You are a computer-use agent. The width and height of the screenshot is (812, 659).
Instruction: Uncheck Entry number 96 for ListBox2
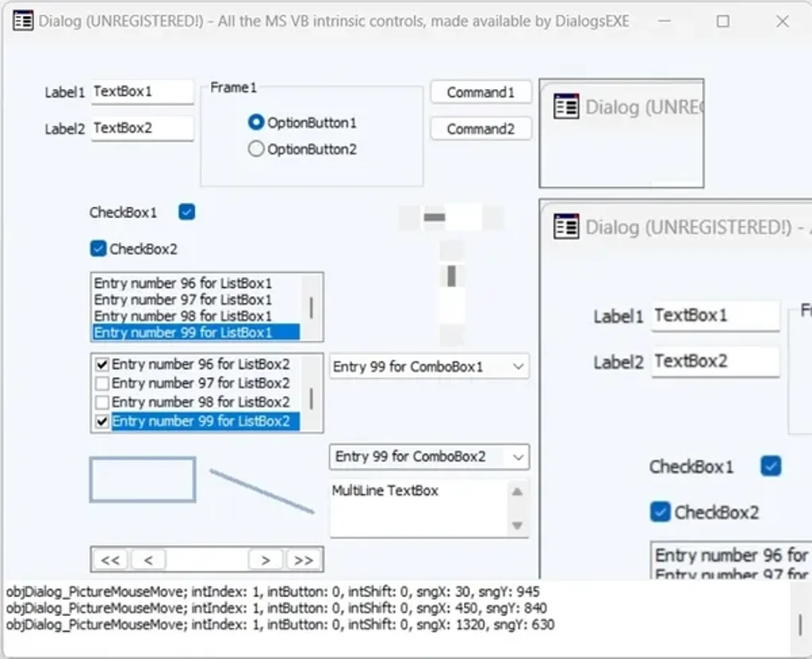(x=102, y=365)
